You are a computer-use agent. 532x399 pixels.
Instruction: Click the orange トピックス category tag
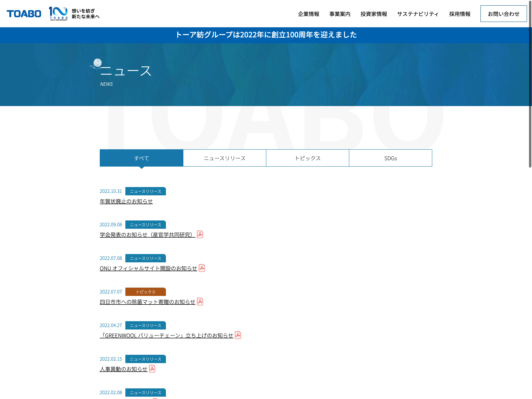click(x=145, y=292)
